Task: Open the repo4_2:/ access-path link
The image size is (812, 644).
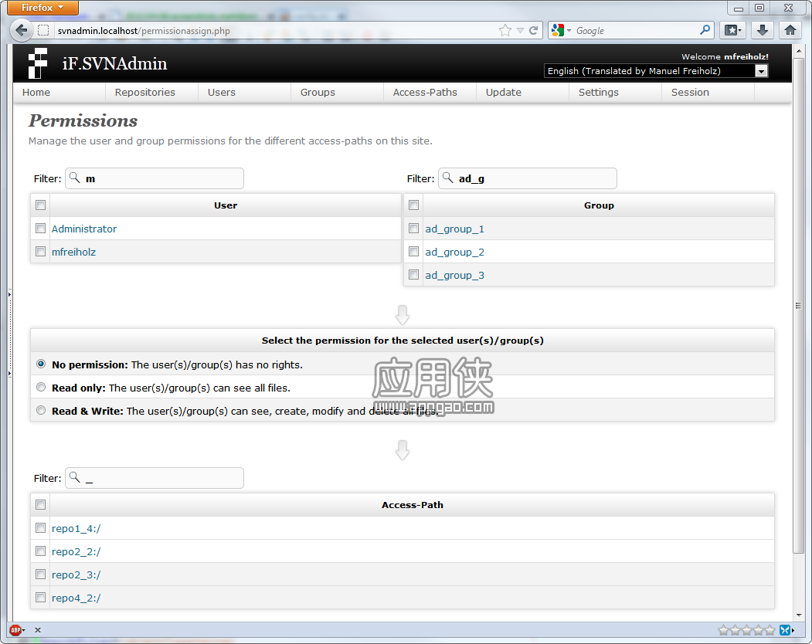Action: 76,598
